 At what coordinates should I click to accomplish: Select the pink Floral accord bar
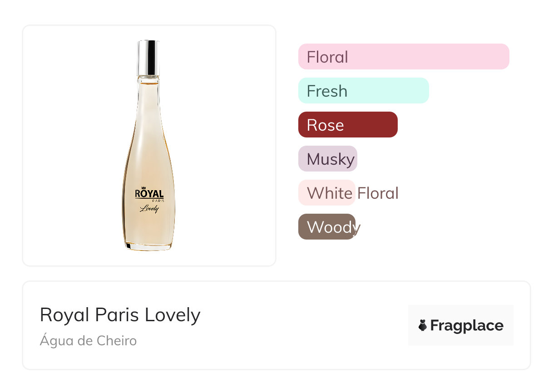[403, 57]
